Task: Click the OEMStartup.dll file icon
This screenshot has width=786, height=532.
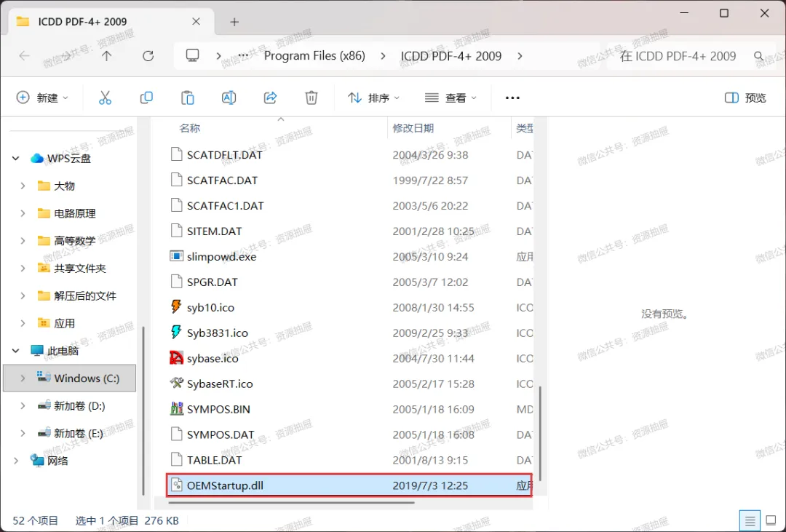Action: [176, 485]
